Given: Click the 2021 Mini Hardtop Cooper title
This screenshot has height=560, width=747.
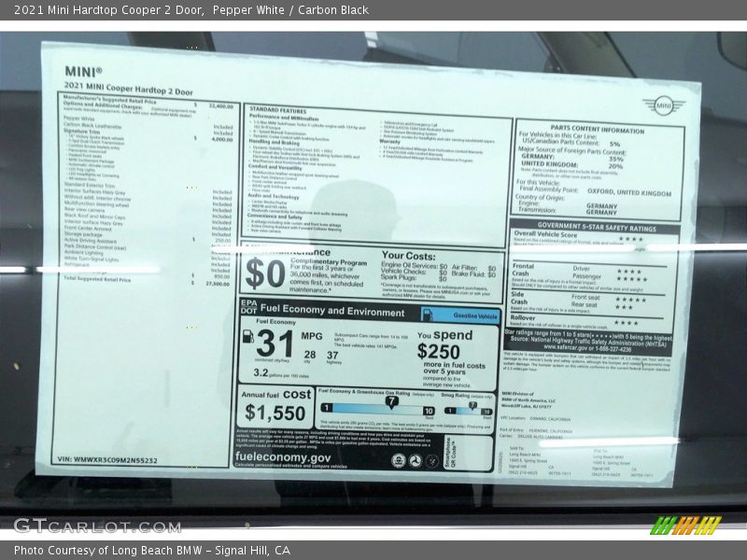Looking at the screenshot, I should pos(110,10).
